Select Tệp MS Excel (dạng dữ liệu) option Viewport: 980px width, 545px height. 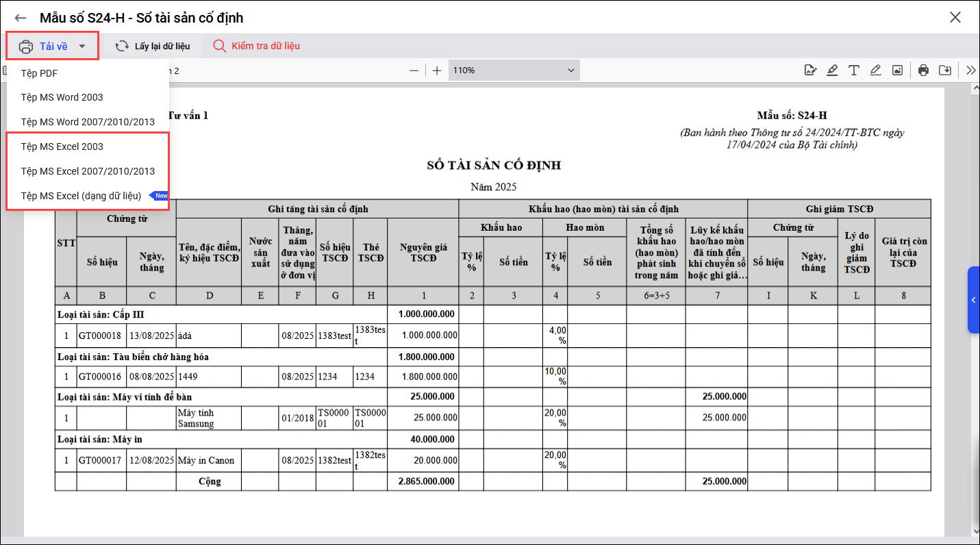pyautogui.click(x=81, y=196)
